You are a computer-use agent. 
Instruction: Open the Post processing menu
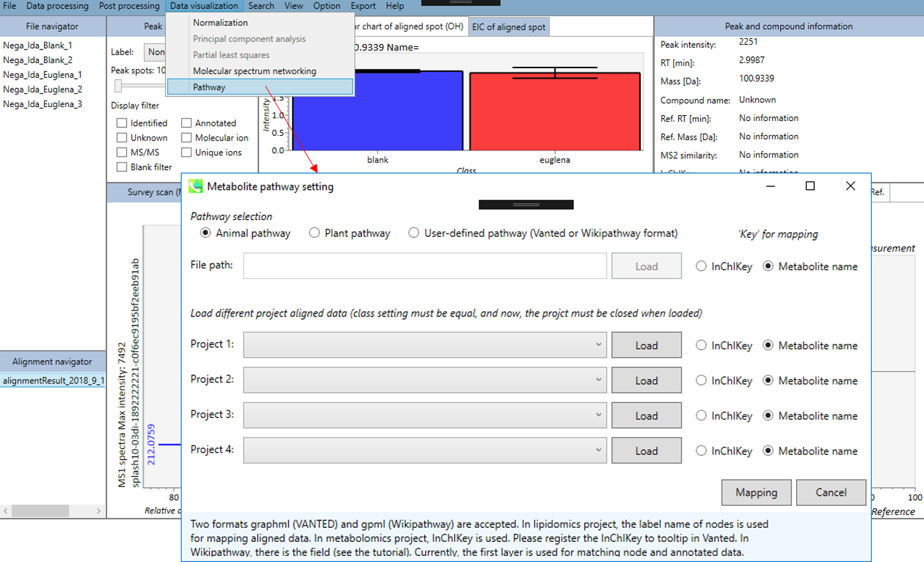(129, 6)
